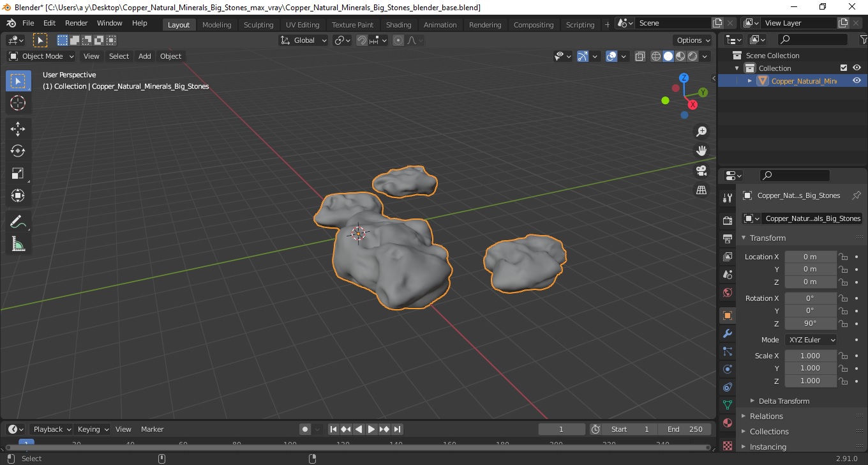Toggle the camera view icon

click(x=701, y=171)
